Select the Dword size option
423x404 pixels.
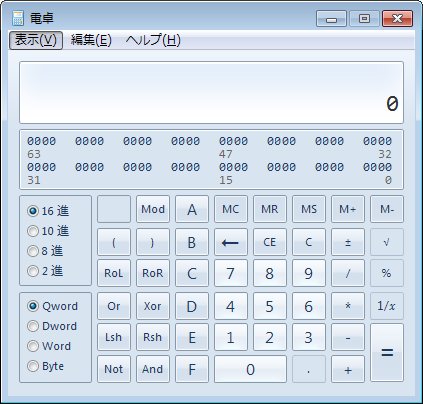[52, 326]
